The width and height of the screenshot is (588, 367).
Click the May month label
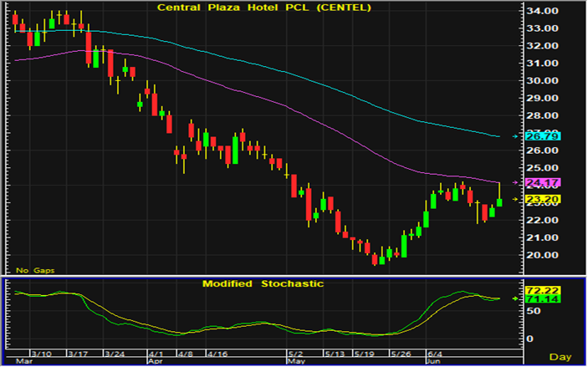coord(297,362)
